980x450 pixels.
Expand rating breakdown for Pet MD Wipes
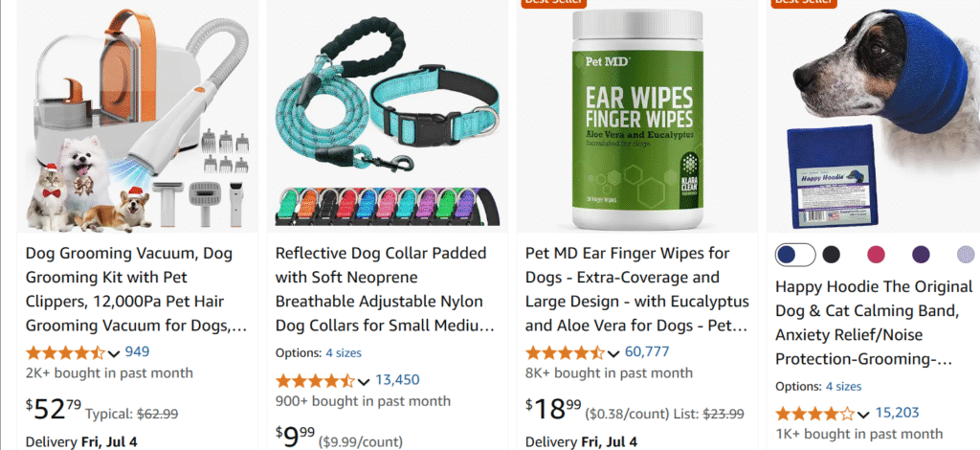point(613,353)
